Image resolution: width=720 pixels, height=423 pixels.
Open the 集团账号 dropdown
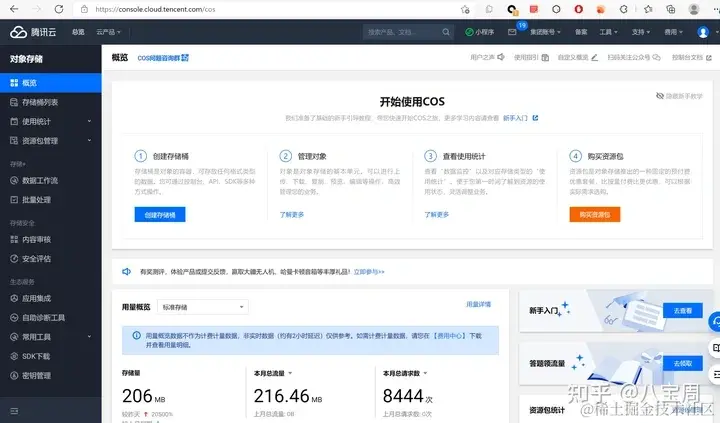[x=545, y=32]
